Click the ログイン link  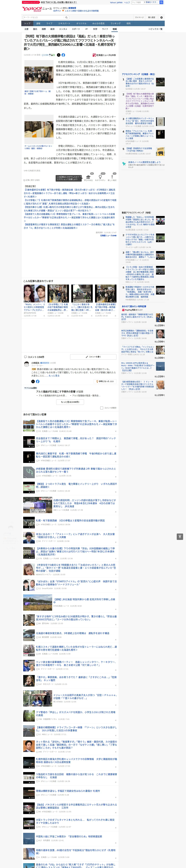click(57, 11)
